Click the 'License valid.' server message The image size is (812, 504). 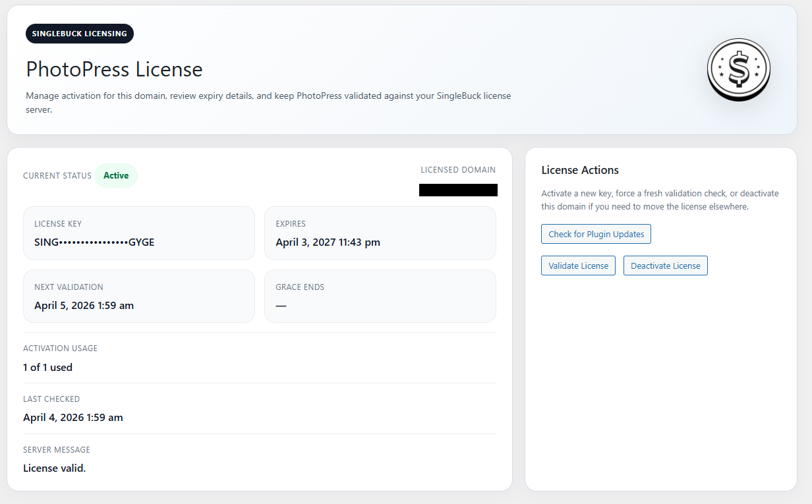[x=54, y=468]
